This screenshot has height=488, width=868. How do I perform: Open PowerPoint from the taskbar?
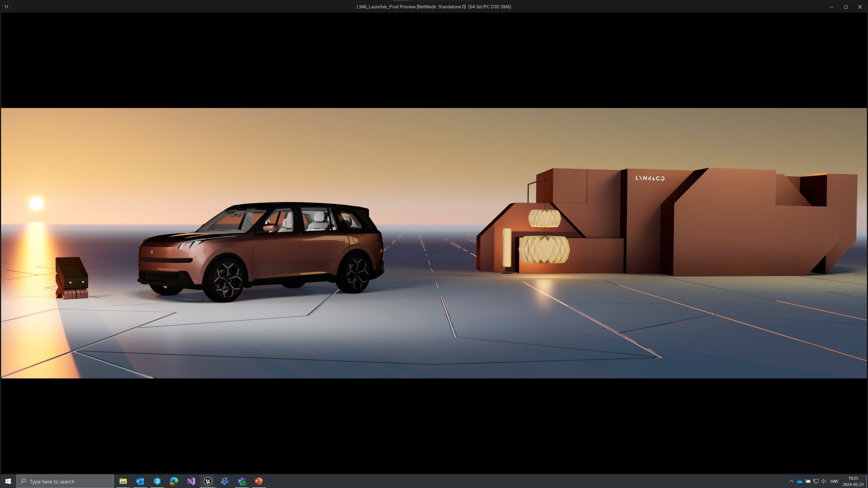(259, 481)
